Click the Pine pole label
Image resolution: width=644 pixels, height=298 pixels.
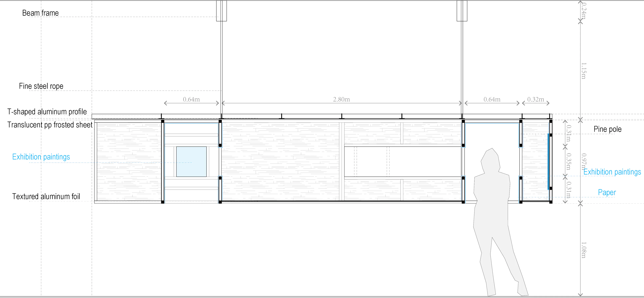click(x=607, y=129)
